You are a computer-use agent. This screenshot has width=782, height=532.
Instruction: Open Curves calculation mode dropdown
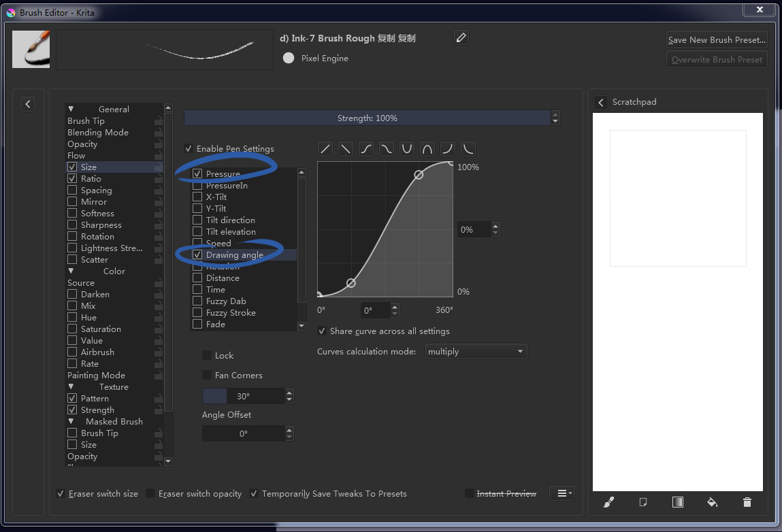pyautogui.click(x=476, y=352)
